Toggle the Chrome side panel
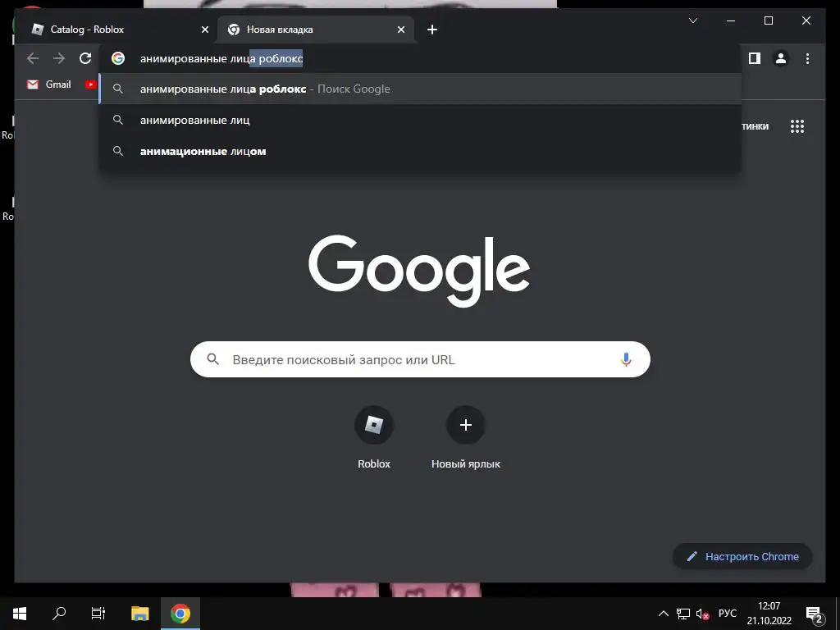 (x=755, y=58)
